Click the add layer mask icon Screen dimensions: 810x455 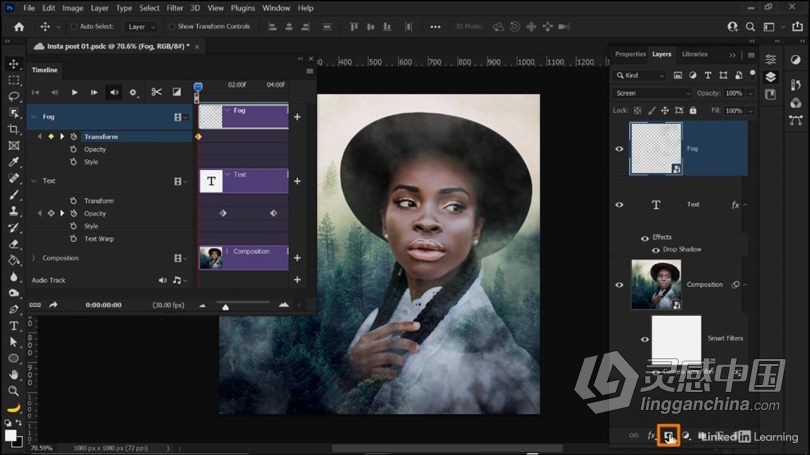click(x=669, y=436)
